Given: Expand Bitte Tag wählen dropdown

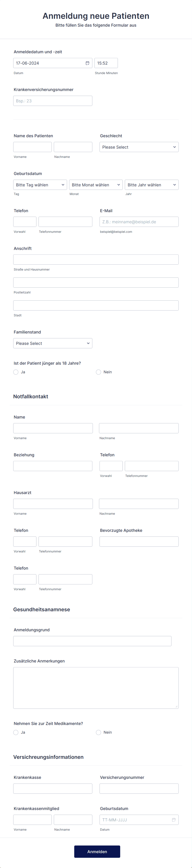Looking at the screenshot, I should coord(40,185).
